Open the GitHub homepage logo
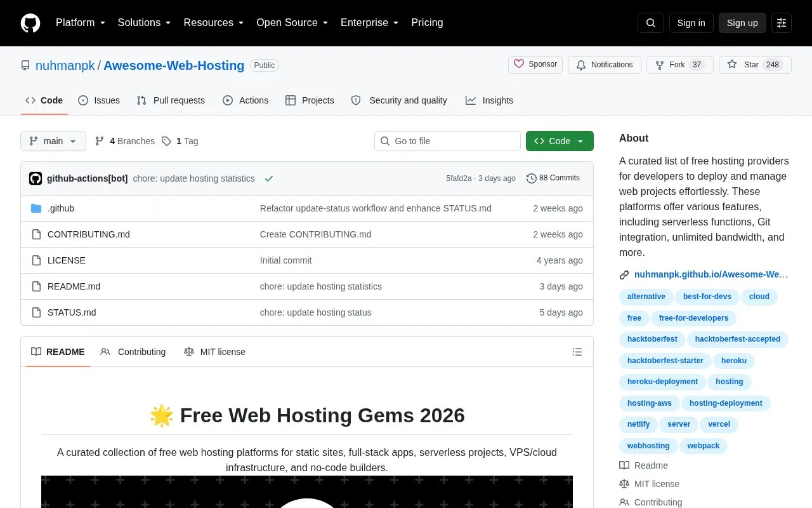Screen dimensions: 812x508 pos(30,23)
